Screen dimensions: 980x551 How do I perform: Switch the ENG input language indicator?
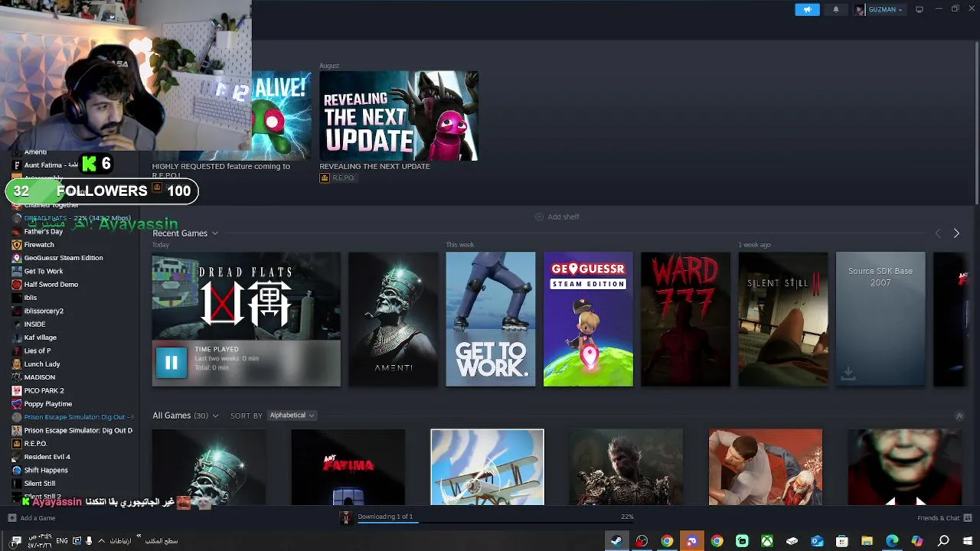pyautogui.click(x=62, y=541)
